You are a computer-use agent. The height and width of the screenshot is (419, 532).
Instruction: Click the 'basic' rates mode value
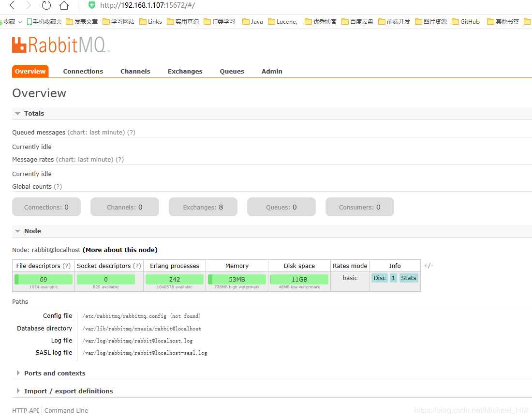click(x=350, y=278)
